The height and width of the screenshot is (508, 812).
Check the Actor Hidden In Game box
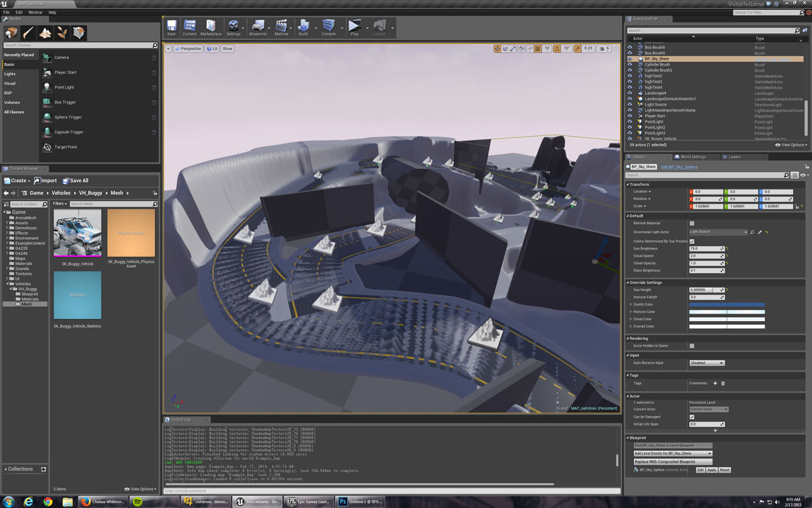692,345
